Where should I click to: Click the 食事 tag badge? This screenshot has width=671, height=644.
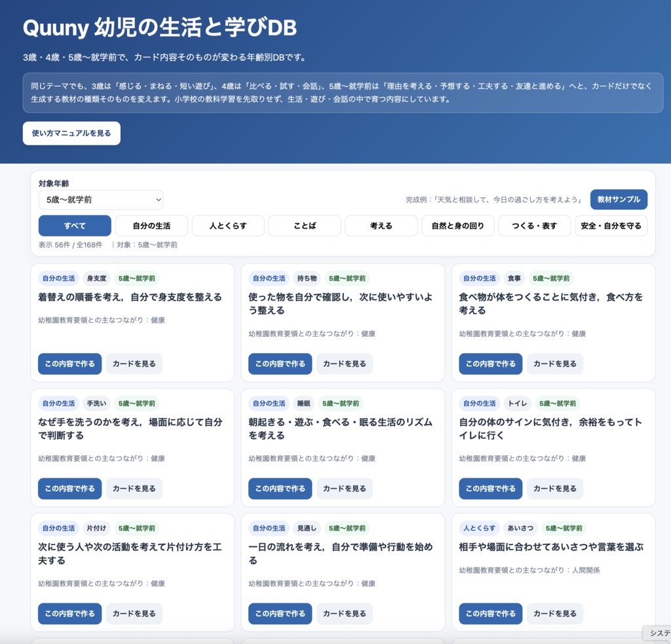pyautogui.click(x=514, y=278)
